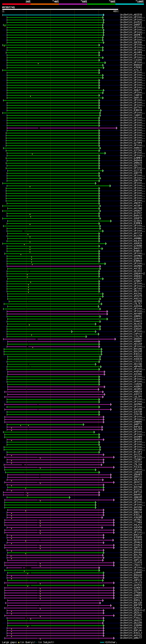Viewport: 146px width, 644px height.
Task: Click the UniRef100_Q6XKY3 label
Action: point(131,482)
